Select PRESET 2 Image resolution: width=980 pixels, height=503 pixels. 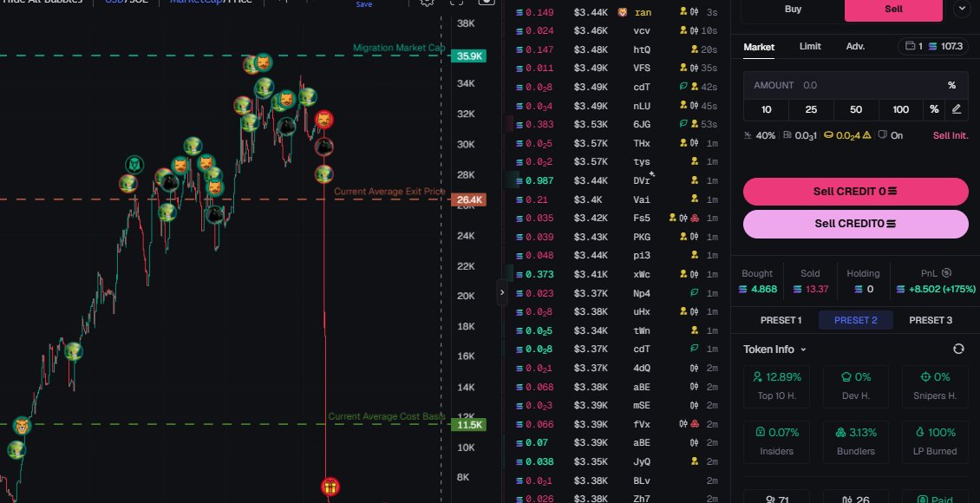(x=856, y=320)
